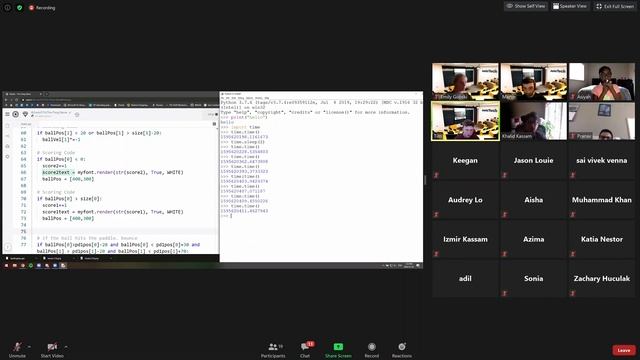Click the help icon at editor sidebar bottom

[7, 247]
